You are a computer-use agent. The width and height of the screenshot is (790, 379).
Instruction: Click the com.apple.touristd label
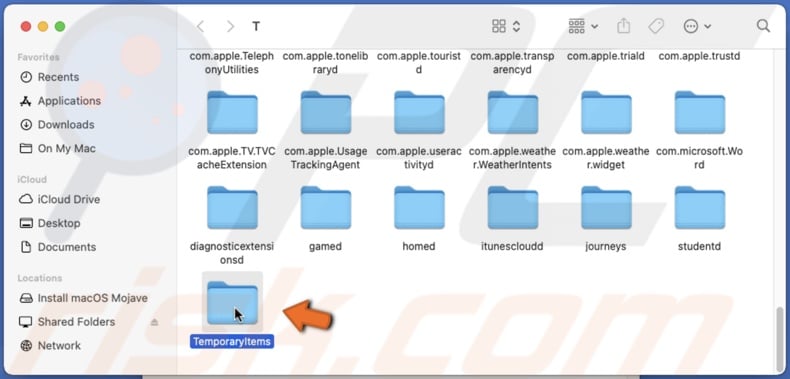coord(419,63)
